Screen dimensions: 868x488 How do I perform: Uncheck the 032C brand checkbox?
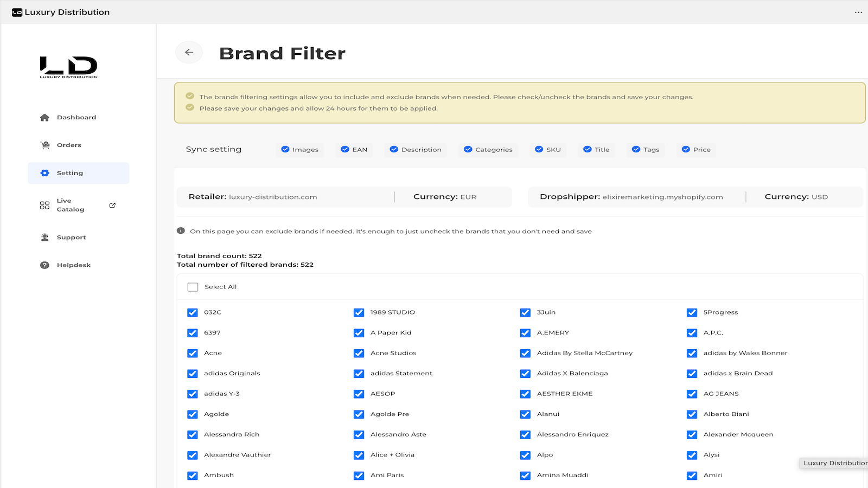pyautogui.click(x=193, y=312)
